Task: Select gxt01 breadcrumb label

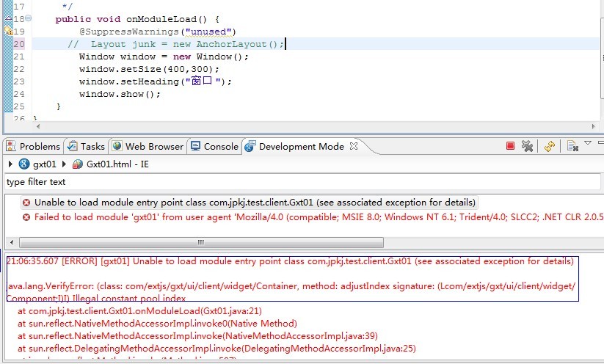Action: click(45, 164)
